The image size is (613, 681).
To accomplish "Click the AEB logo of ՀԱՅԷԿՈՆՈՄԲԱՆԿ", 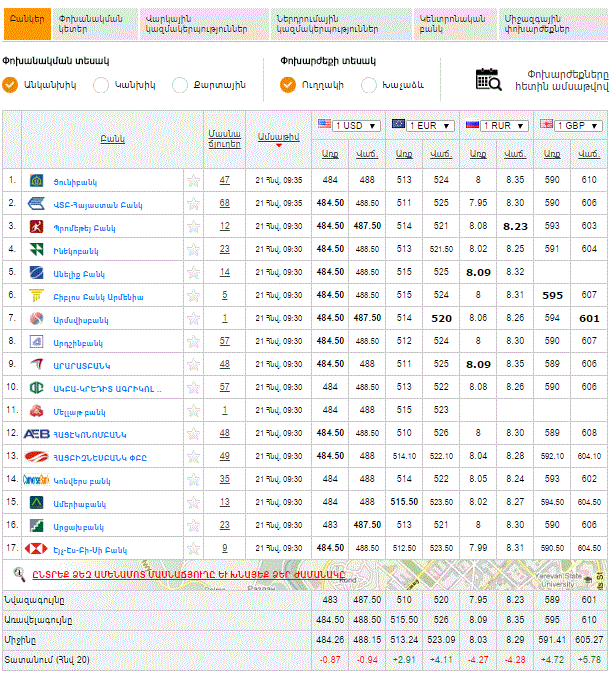I will pos(37,434).
